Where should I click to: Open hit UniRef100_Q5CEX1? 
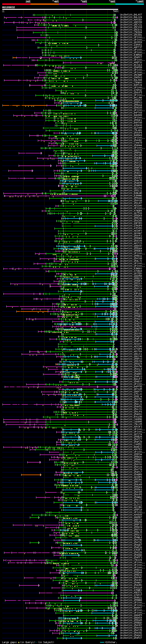pos(131,30)
